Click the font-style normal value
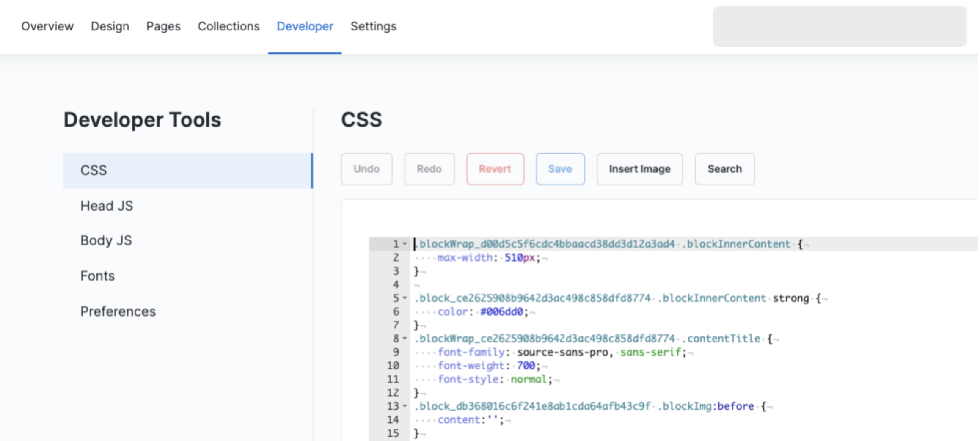 tap(529, 379)
